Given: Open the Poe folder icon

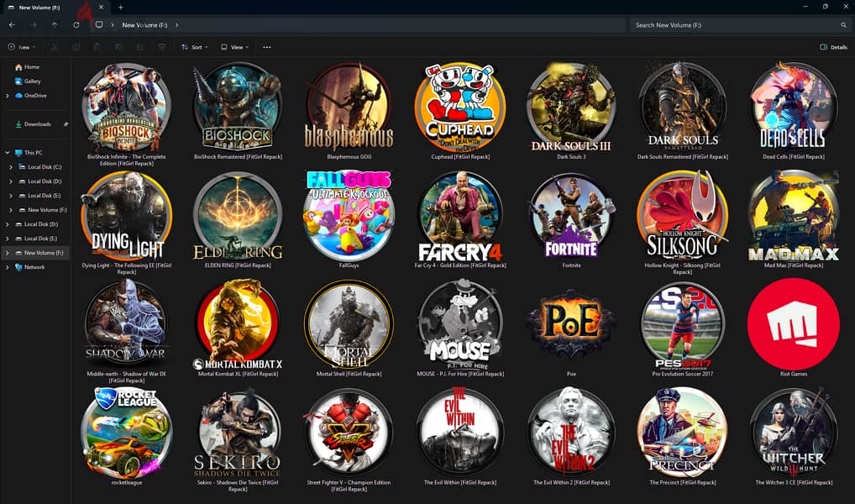Looking at the screenshot, I should click(571, 324).
